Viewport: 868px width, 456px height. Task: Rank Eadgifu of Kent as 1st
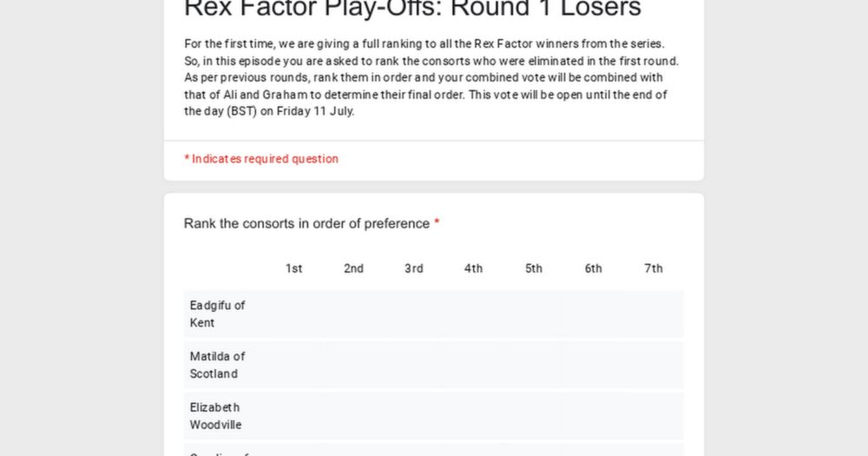294,314
